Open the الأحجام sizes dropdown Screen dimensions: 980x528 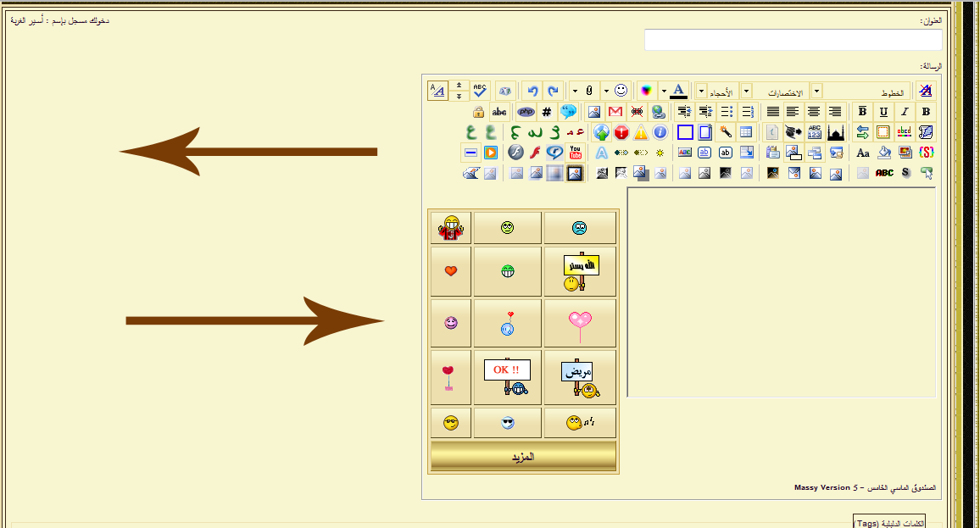(700, 91)
